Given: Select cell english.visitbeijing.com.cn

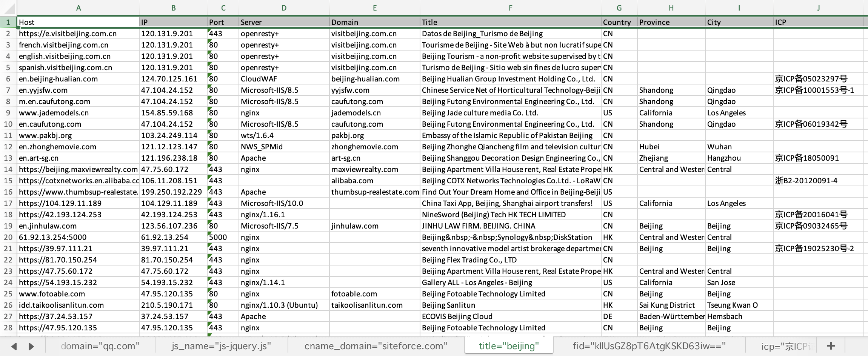Looking at the screenshot, I should coord(78,56).
